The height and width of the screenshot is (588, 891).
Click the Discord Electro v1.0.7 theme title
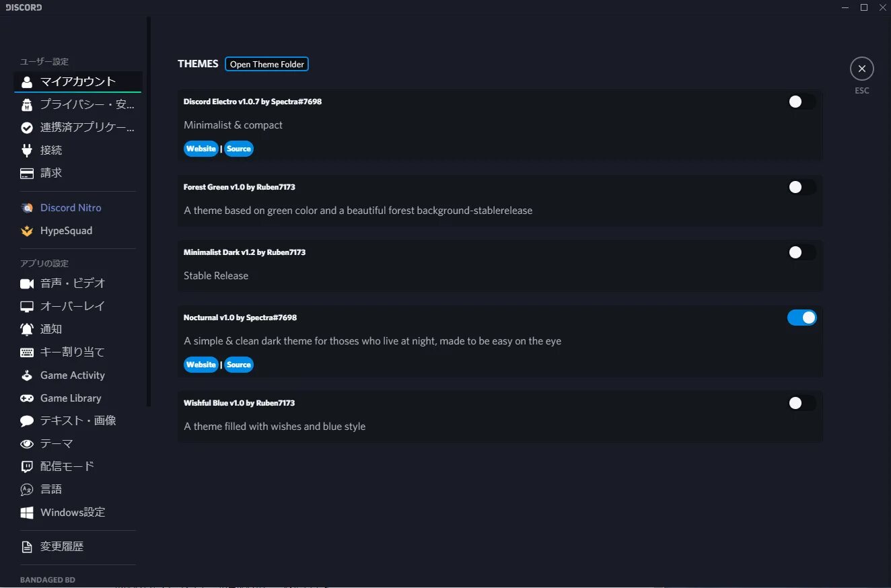point(252,102)
